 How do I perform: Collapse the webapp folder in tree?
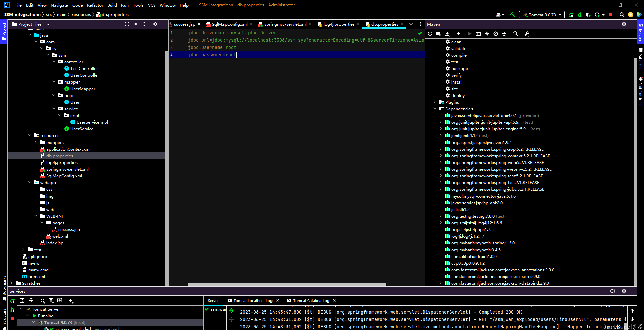(x=30, y=182)
